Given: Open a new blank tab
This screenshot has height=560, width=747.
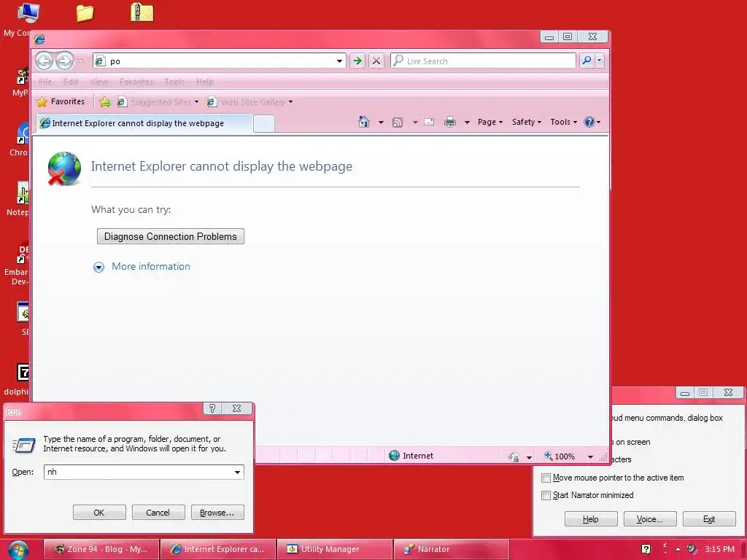Looking at the screenshot, I should 263,124.
